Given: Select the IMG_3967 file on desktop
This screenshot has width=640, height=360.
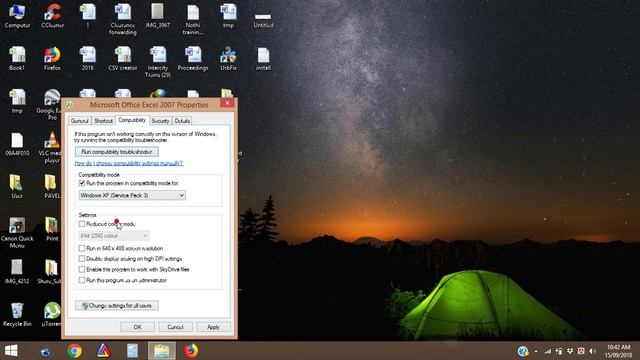Looking at the screenshot, I should coord(158,16).
